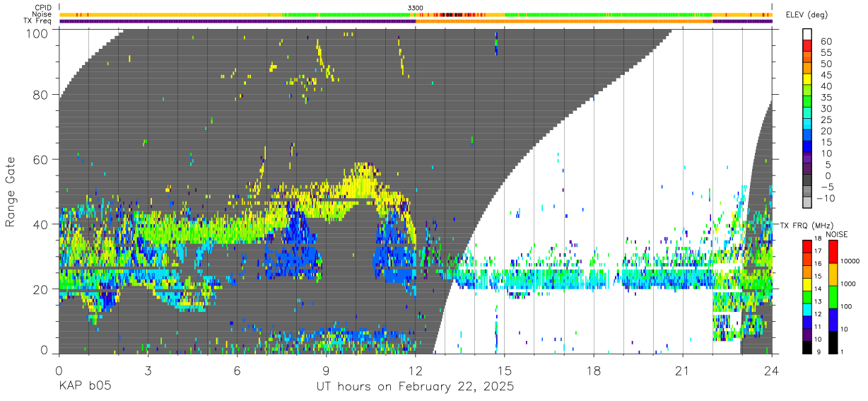Click the CPID value 3300
868x401 pixels.
coord(416,8)
